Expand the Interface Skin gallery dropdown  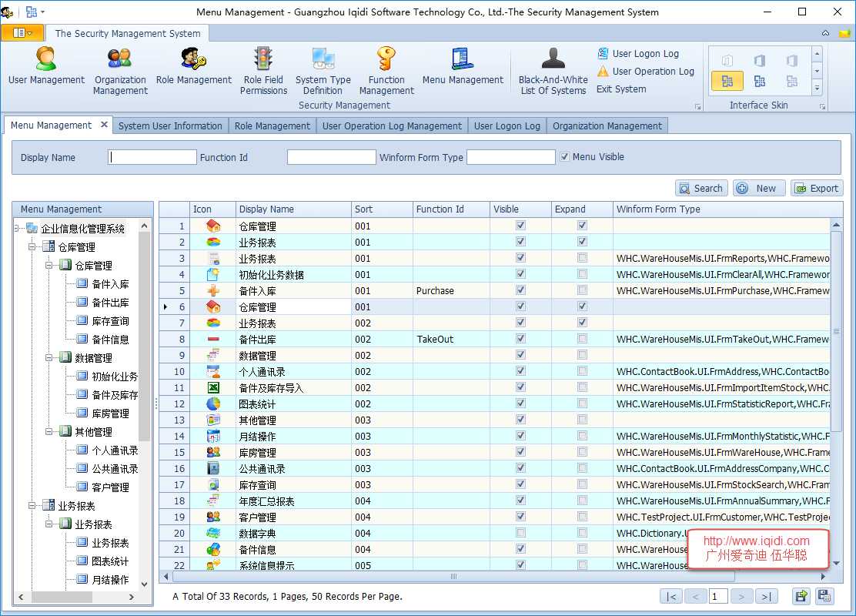(817, 87)
